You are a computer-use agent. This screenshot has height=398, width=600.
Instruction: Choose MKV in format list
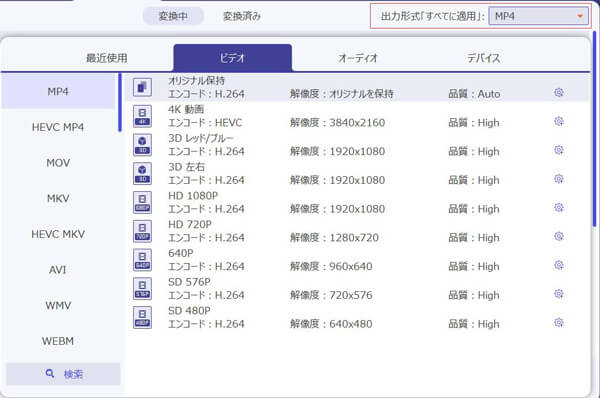(x=58, y=198)
